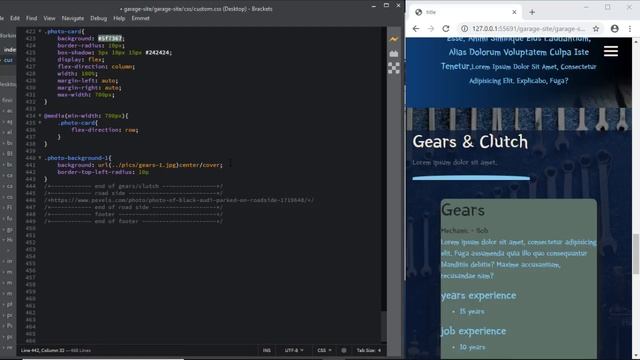The width and height of the screenshot is (640, 360).
Task: Toggle INS insert mode in status bar
Action: pyautogui.click(x=267, y=350)
